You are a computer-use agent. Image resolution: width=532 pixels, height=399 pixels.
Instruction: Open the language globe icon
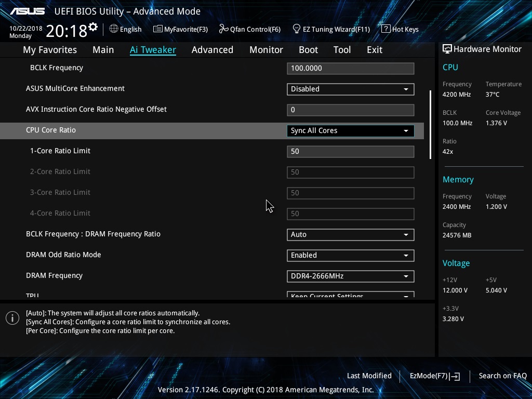pyautogui.click(x=114, y=29)
